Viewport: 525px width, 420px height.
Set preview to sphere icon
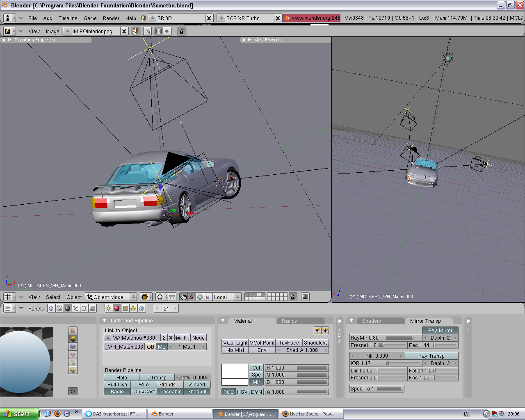73,338
